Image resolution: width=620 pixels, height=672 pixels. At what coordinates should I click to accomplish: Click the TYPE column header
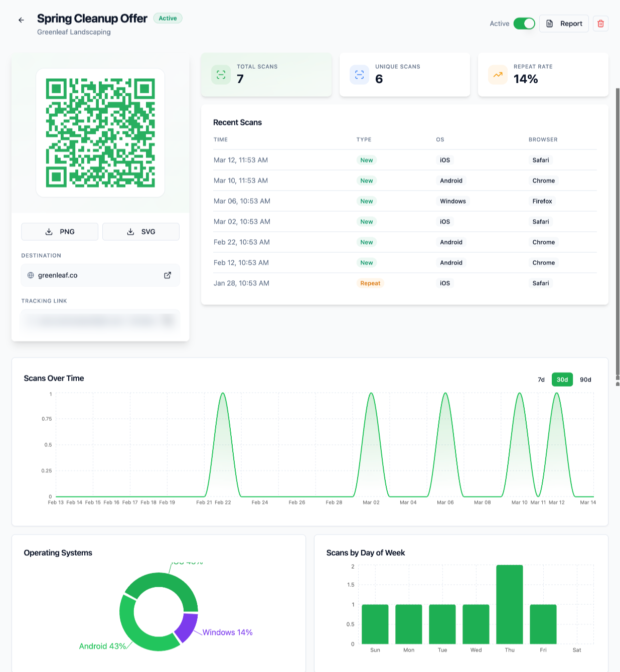[x=364, y=139]
